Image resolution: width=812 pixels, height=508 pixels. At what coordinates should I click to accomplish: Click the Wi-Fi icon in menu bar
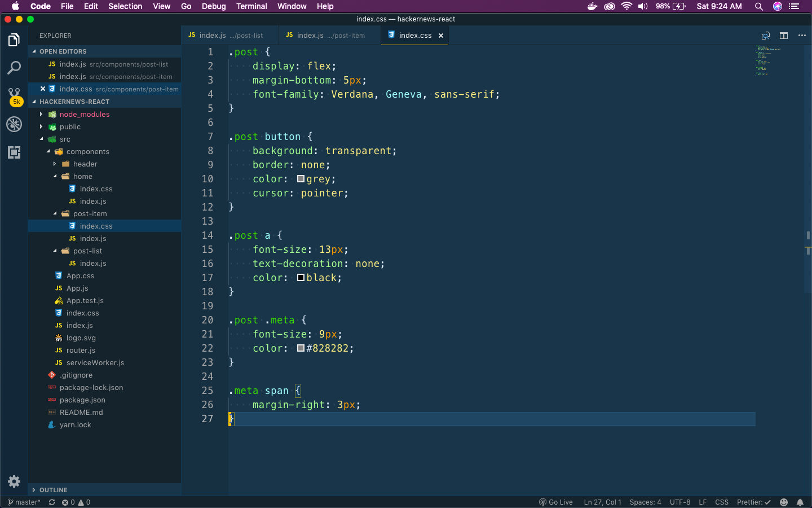click(x=626, y=6)
